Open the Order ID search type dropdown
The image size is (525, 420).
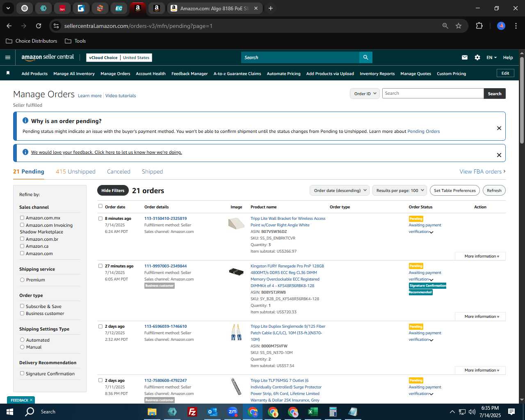point(365,94)
